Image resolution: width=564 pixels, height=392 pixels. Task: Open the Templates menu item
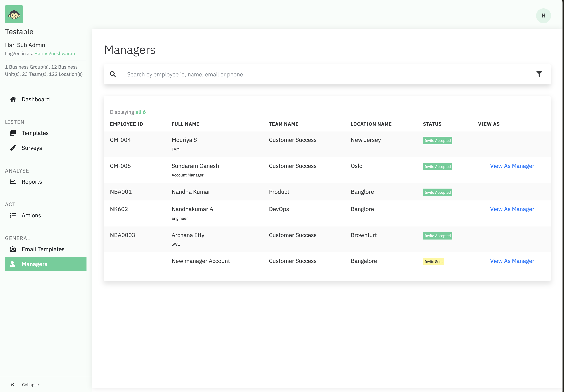35,133
